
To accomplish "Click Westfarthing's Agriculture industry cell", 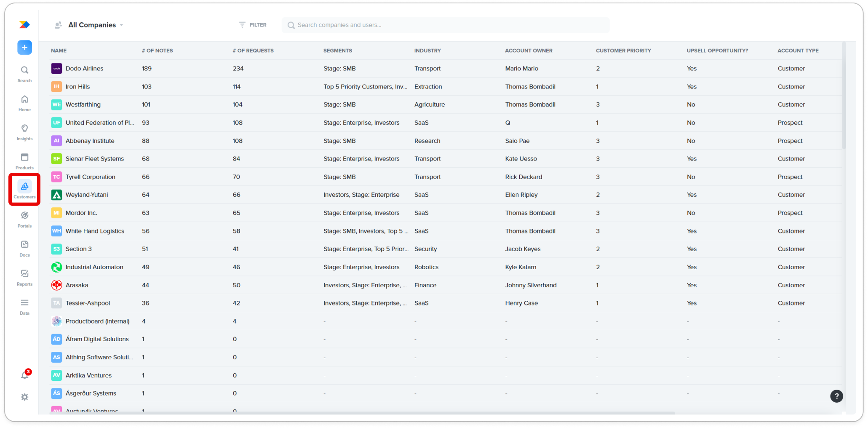I will click(430, 104).
